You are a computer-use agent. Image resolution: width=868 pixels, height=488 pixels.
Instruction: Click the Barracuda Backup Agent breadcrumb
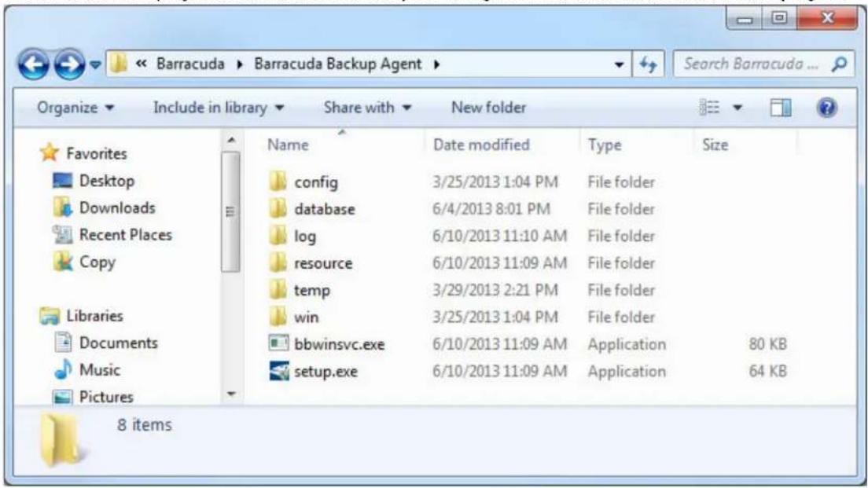coord(337,64)
